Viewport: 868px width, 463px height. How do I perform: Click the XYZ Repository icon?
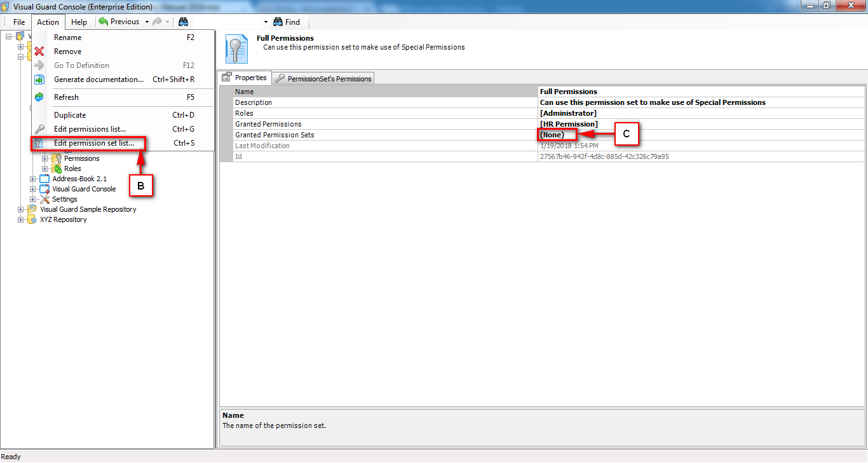32,219
